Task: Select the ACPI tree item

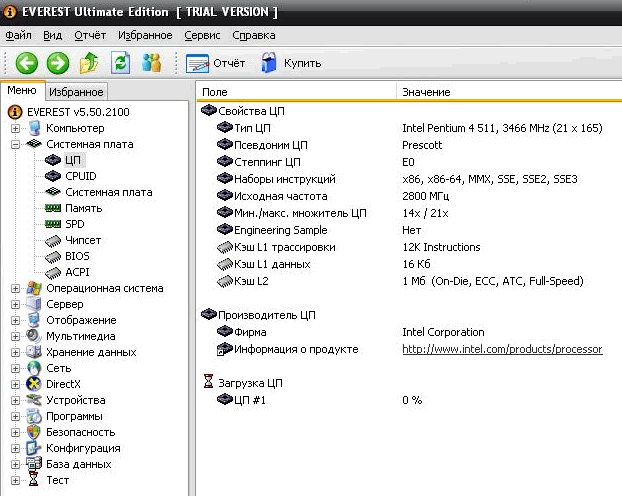Action: click(77, 272)
